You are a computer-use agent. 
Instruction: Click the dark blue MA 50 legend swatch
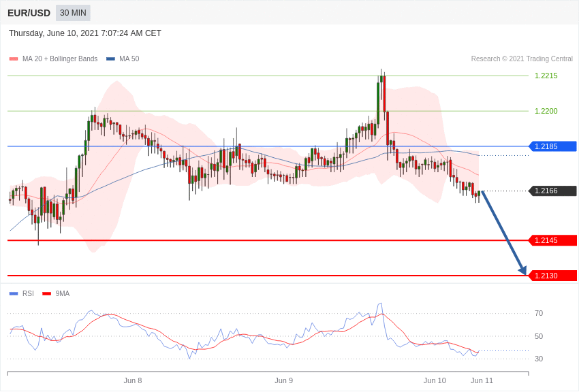point(111,59)
